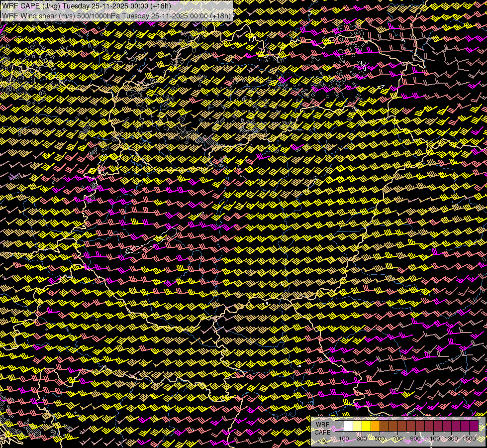Click the WRF Wind shear title line

click(116, 16)
